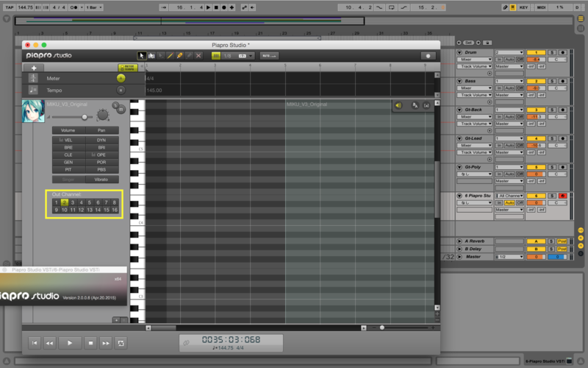This screenshot has width=588, height=368.
Task: Collapse the Drum track in Ableton
Action: click(460, 52)
